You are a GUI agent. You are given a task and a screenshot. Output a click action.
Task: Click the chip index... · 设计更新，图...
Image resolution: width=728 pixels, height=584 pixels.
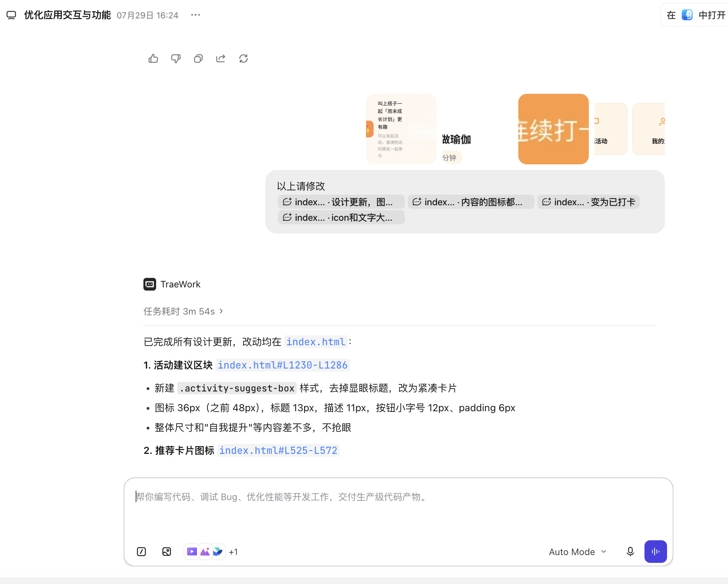(341, 202)
